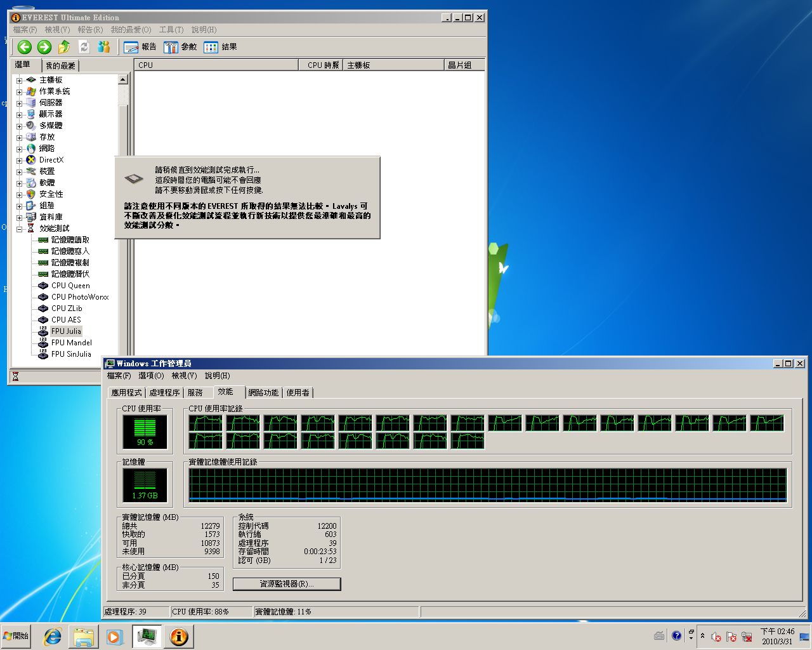Select the 顯示器 display tree item
Screen dimensions: 812x650
(x=51, y=114)
